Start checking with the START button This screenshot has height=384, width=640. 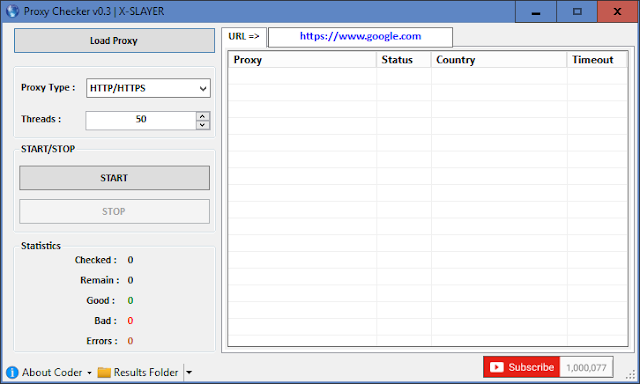tap(114, 178)
